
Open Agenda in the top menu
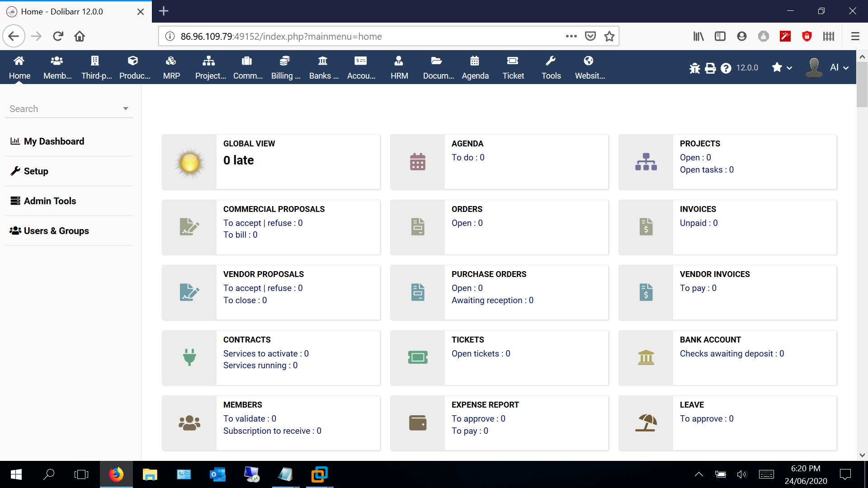click(475, 67)
